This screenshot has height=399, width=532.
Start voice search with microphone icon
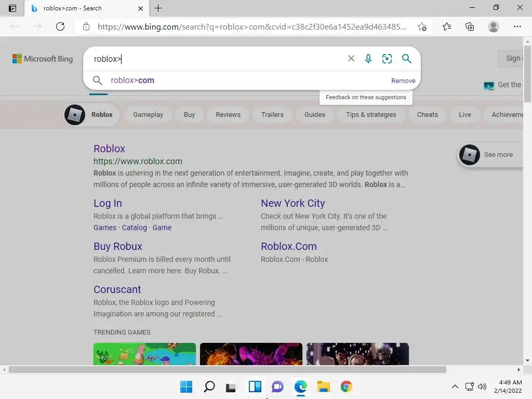pos(368,59)
